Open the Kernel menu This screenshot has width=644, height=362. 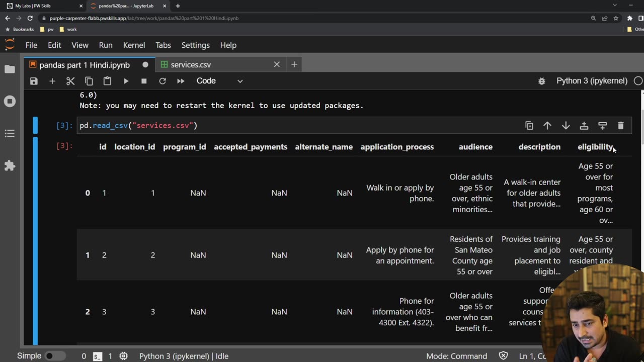[134, 45]
